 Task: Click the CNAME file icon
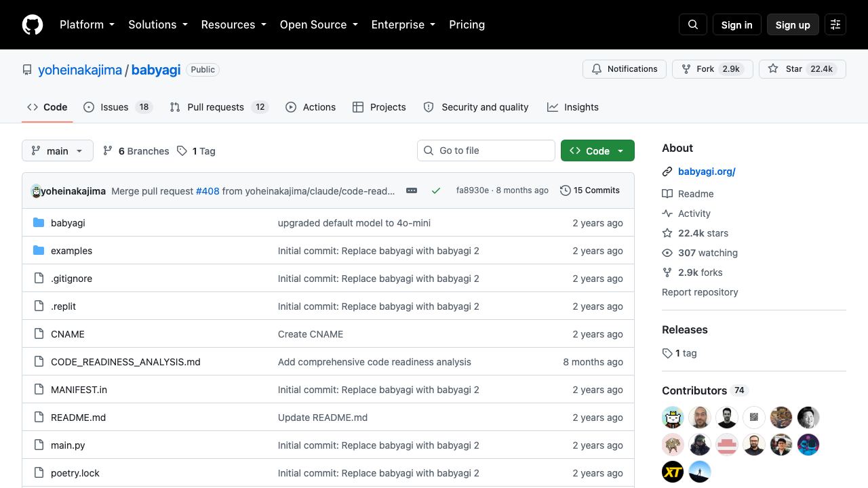(x=39, y=334)
